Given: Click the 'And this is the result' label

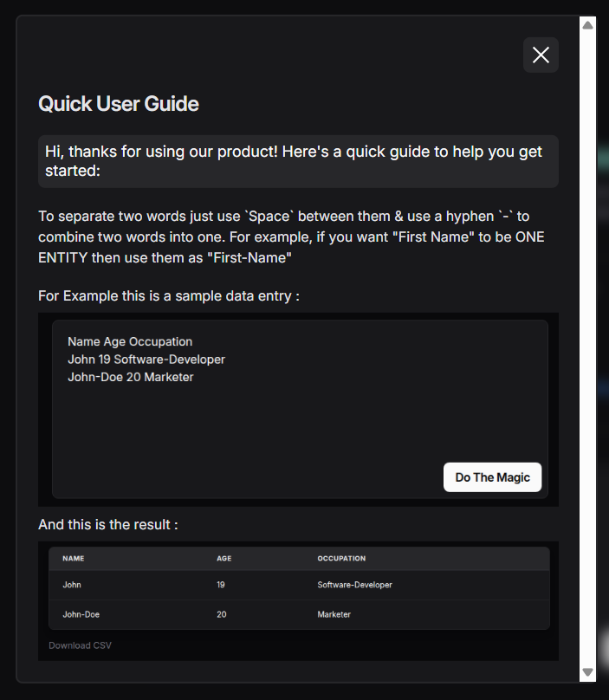Looking at the screenshot, I should pos(108,524).
